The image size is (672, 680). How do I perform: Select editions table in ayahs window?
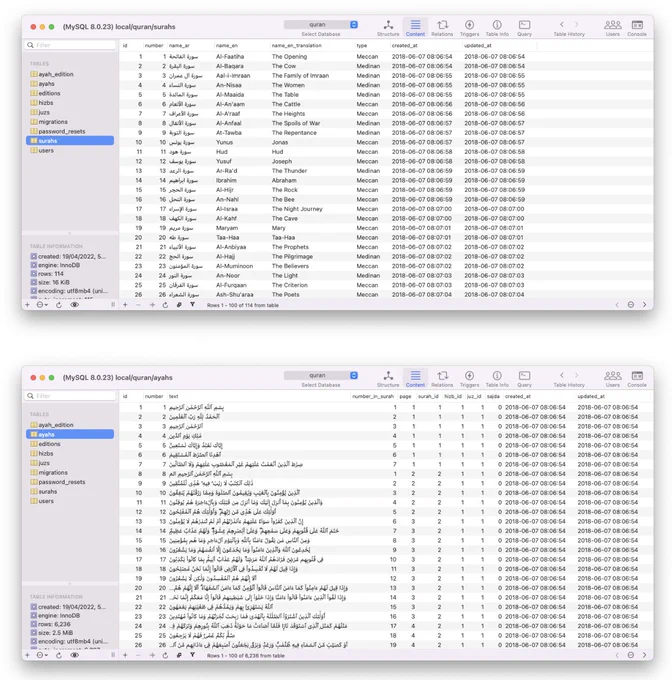70,444
